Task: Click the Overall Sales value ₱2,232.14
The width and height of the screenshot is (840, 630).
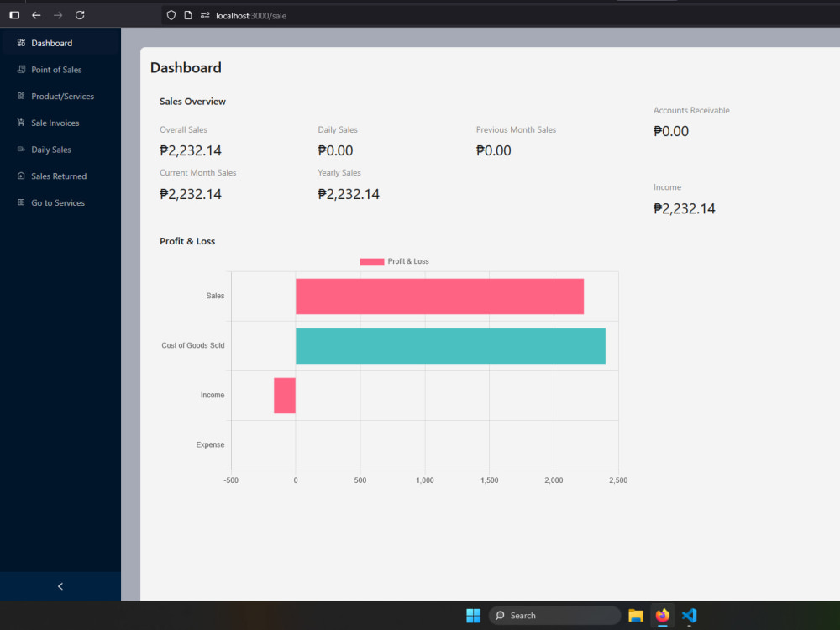Action: tap(190, 150)
